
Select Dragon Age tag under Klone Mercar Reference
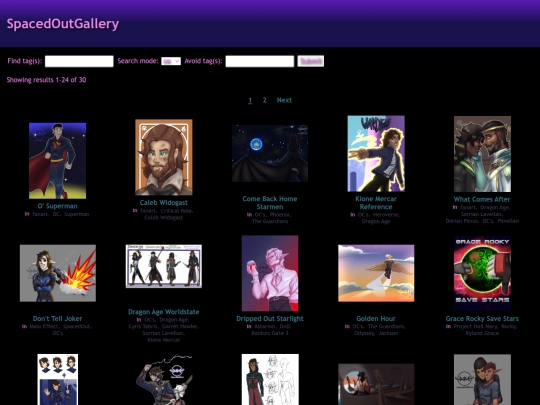[376, 221]
